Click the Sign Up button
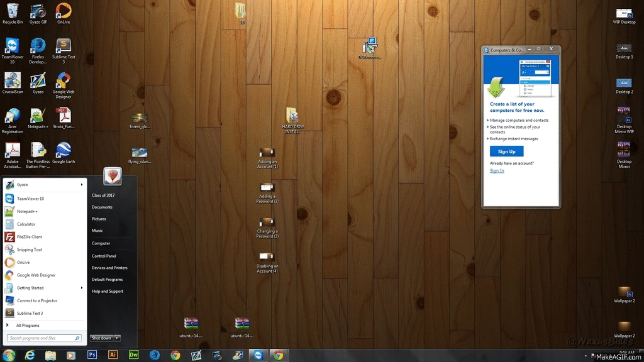644x362 pixels. click(x=506, y=151)
